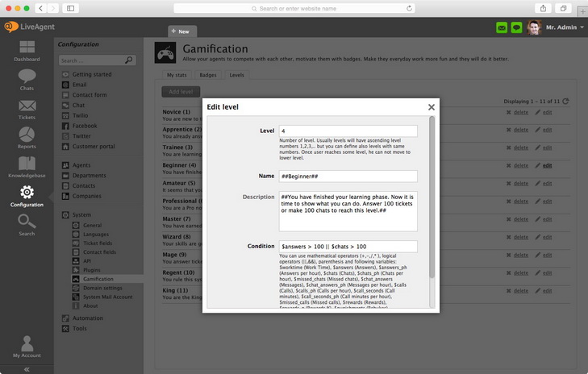Open the Reports pie chart icon
The width and height of the screenshot is (588, 374).
point(27,138)
